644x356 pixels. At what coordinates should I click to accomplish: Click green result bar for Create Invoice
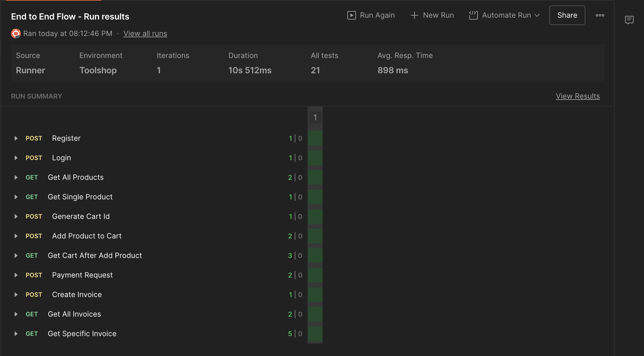pyautogui.click(x=315, y=295)
